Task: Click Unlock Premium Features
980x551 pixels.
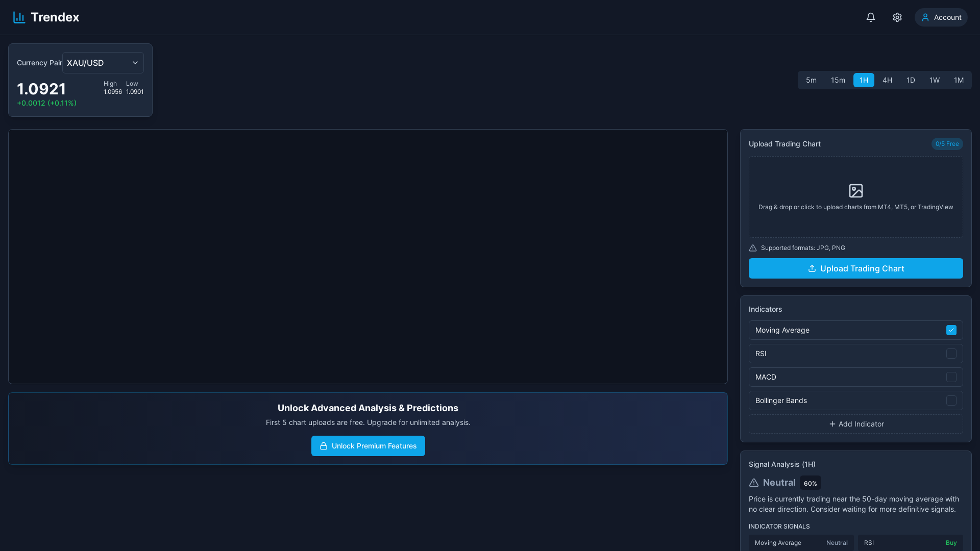Action: point(368,446)
